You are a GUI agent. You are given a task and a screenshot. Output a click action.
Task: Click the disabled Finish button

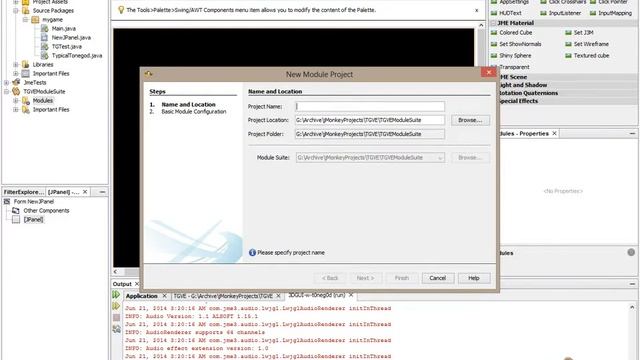click(x=402, y=278)
